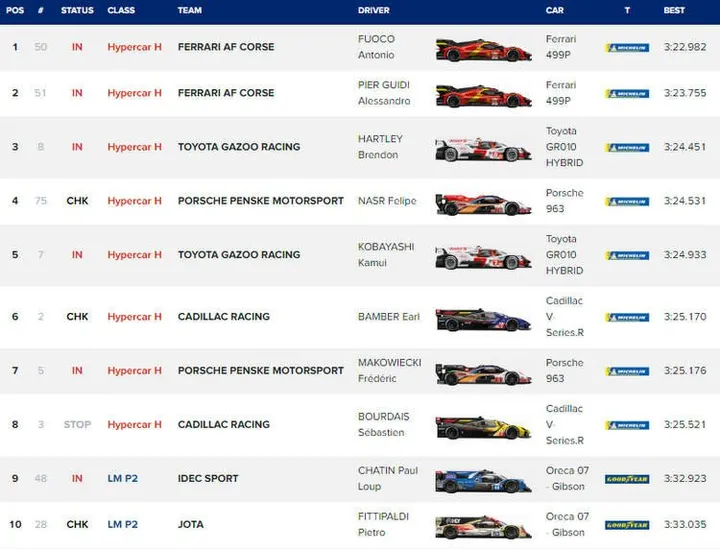Click the Michelin tyre logo in BOURDAIS row
Image resolution: width=720 pixels, height=549 pixels.
(627, 426)
